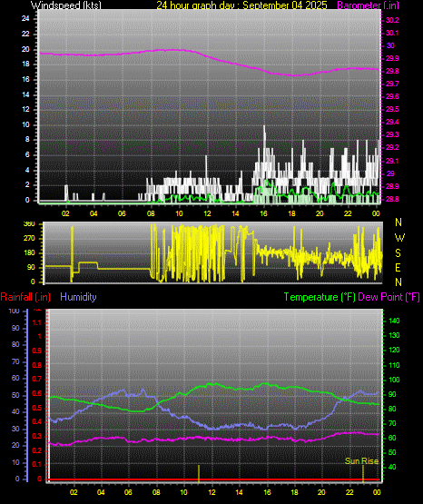Click compass letter W on direction chart

(399, 238)
